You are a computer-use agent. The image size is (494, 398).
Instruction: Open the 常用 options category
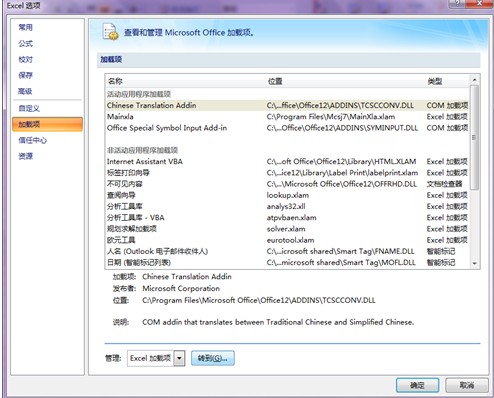tap(25, 27)
